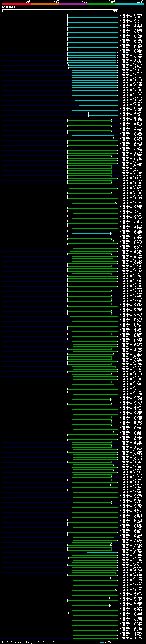Click hit label UniRef100_C5YLY2
This screenshot has height=644, width=146.
coord(131,98)
